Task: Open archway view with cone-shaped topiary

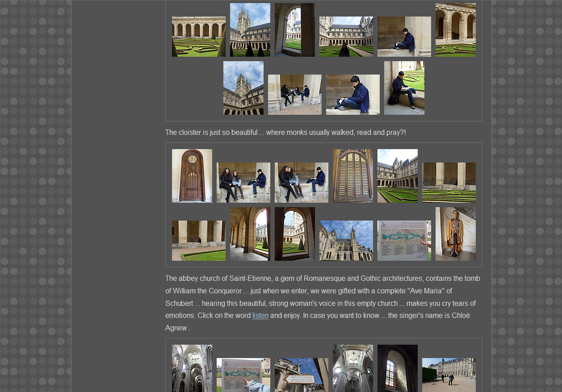Action: coord(294,234)
